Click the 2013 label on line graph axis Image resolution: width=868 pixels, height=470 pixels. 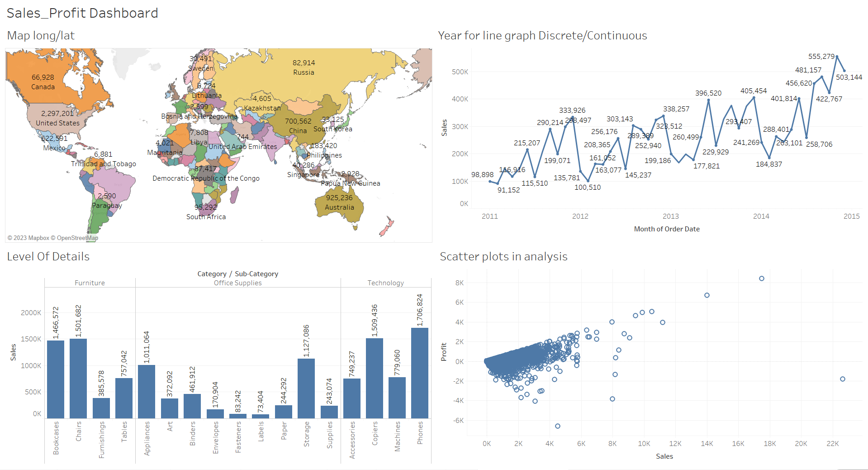click(x=670, y=216)
